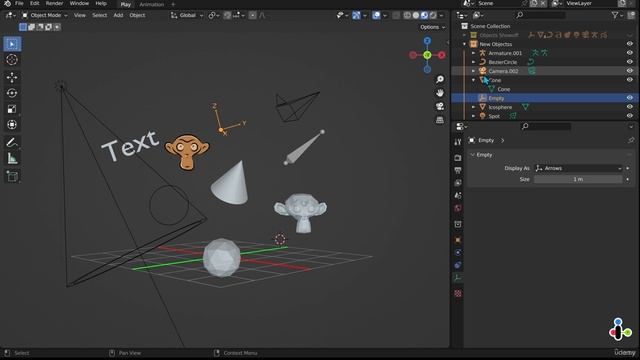This screenshot has width=640, height=360.
Task: Open the Physics properties tab
Action: coord(458,252)
